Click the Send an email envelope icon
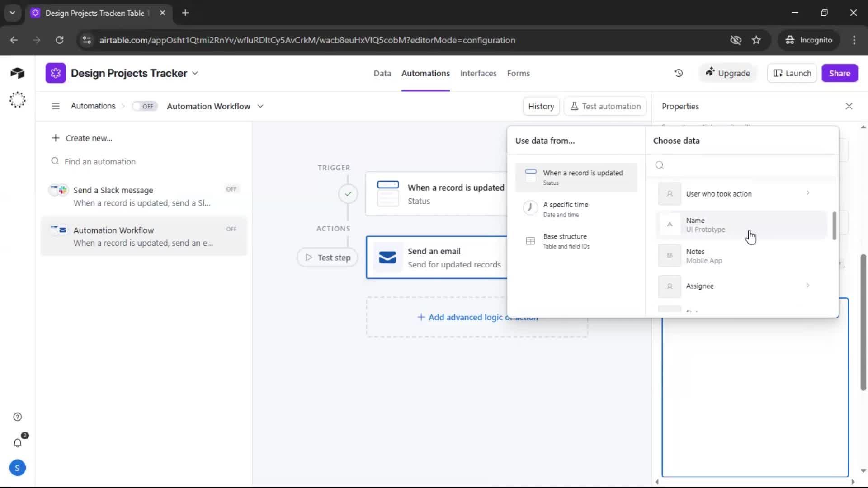This screenshot has height=488, width=868. click(x=387, y=257)
